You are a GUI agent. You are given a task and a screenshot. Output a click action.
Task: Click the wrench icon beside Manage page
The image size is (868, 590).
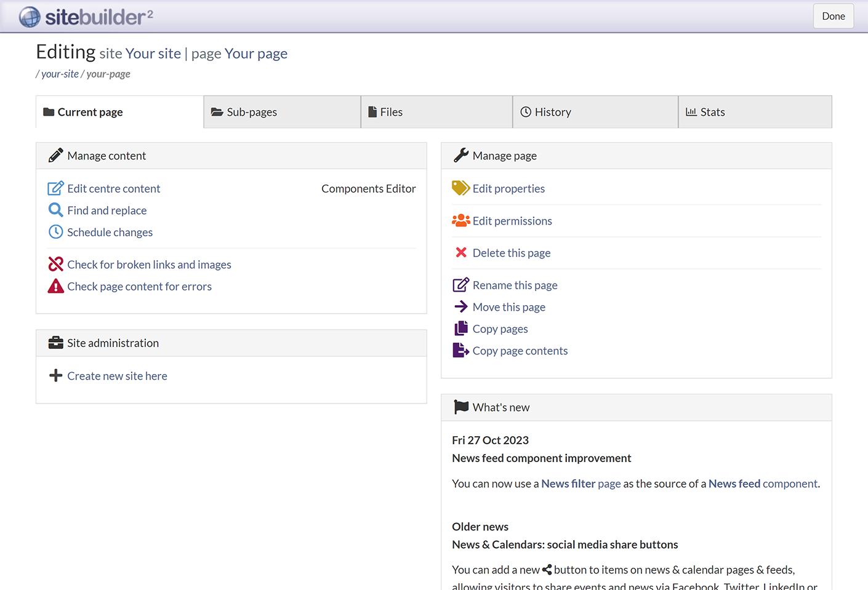(460, 156)
